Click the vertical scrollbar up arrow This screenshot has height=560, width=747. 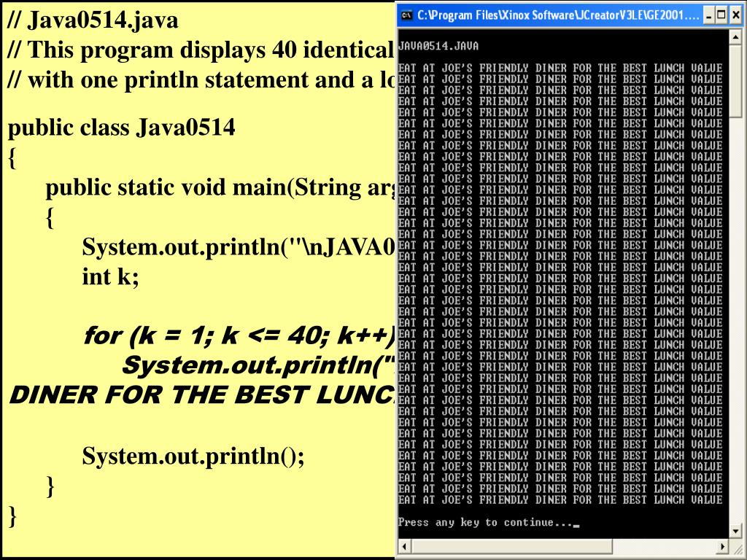point(735,37)
